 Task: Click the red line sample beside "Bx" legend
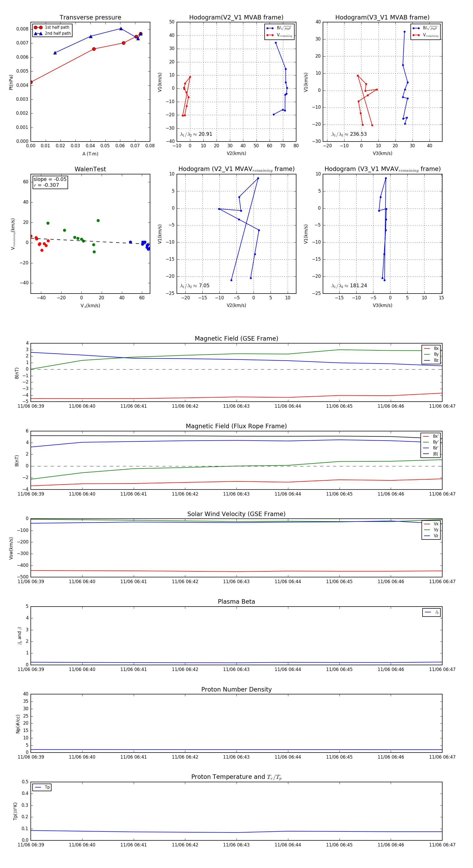click(427, 349)
